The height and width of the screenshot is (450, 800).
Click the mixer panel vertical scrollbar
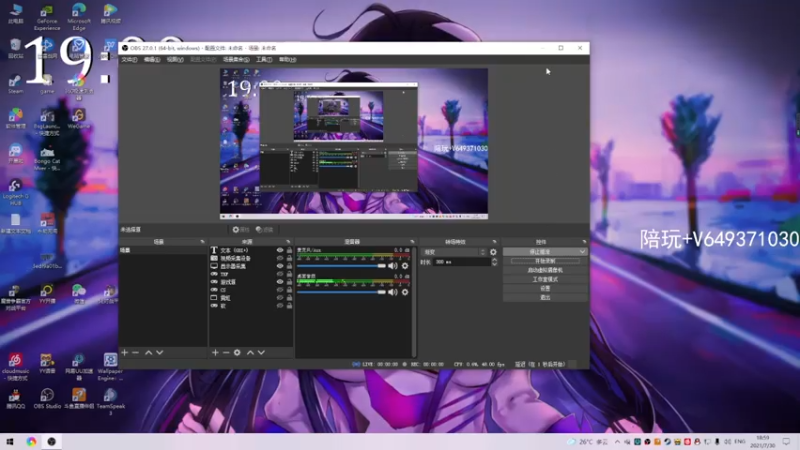coord(414,301)
